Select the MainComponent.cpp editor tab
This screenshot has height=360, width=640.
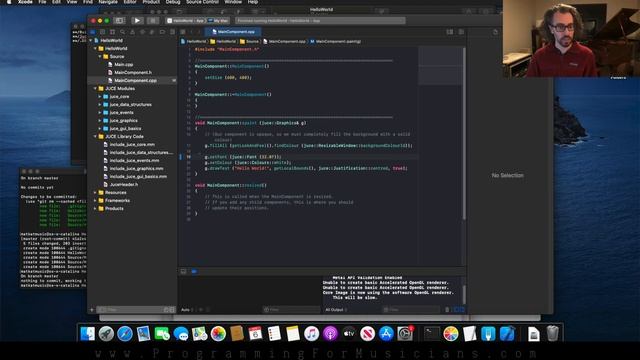click(233, 31)
